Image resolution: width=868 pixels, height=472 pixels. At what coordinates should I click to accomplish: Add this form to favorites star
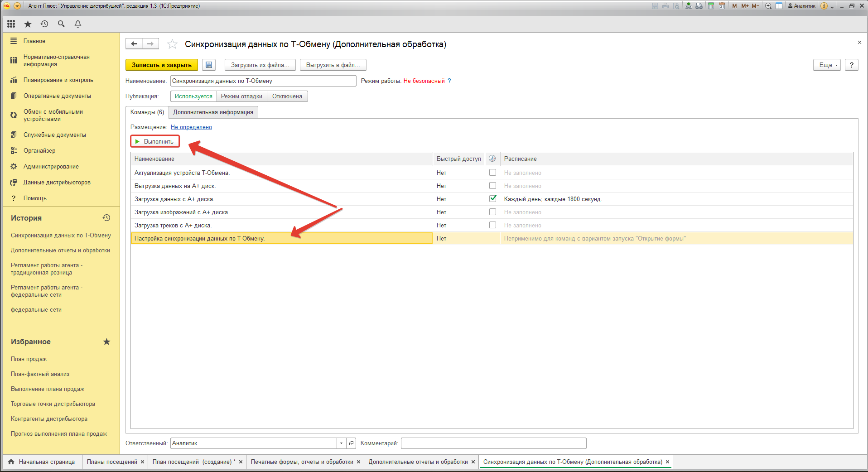click(172, 44)
